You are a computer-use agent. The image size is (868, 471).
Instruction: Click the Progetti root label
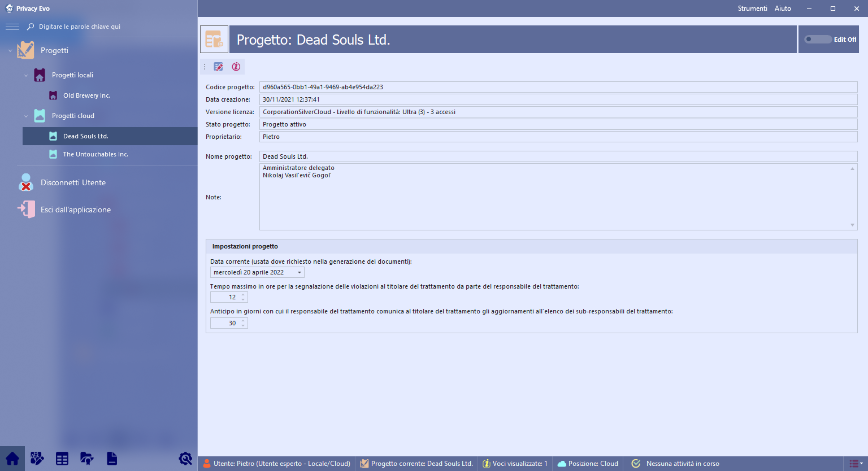54,50
